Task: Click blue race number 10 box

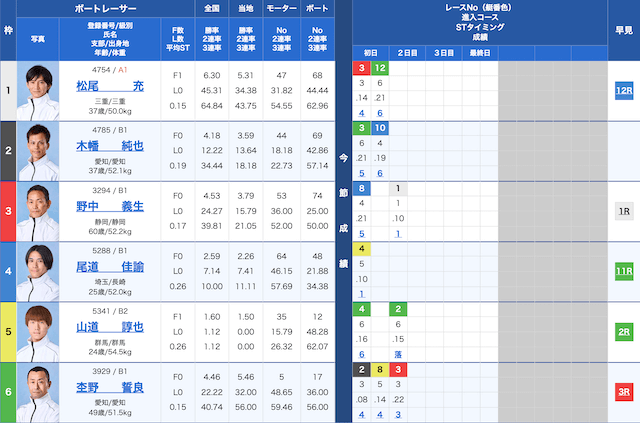Action: (380, 128)
